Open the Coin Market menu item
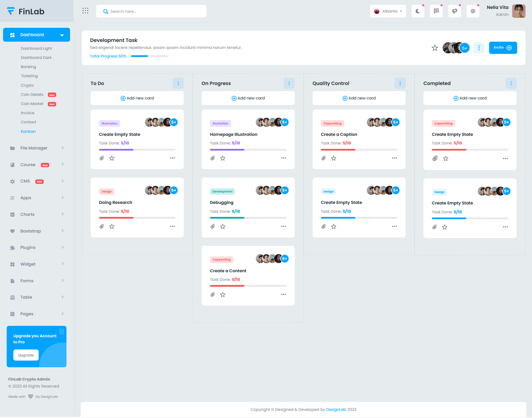This screenshot has height=418, width=532. [x=32, y=104]
